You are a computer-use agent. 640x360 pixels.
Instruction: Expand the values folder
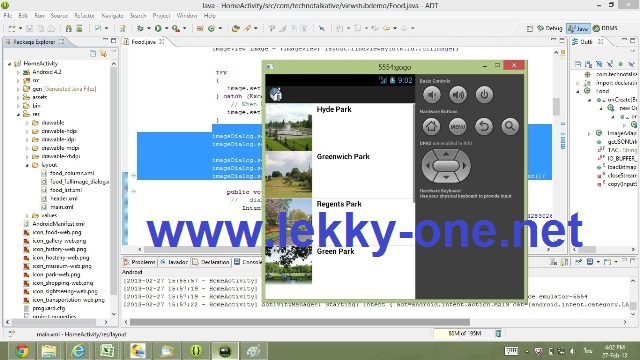click(x=27, y=216)
